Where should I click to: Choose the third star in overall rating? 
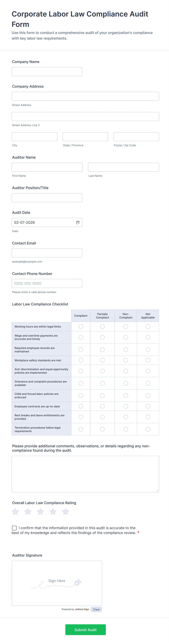40,512
